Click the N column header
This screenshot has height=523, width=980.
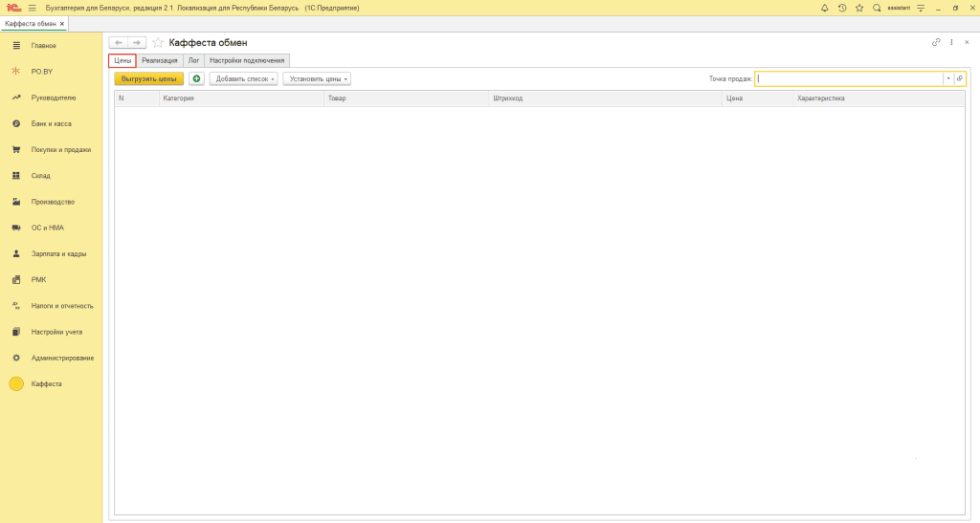point(137,98)
